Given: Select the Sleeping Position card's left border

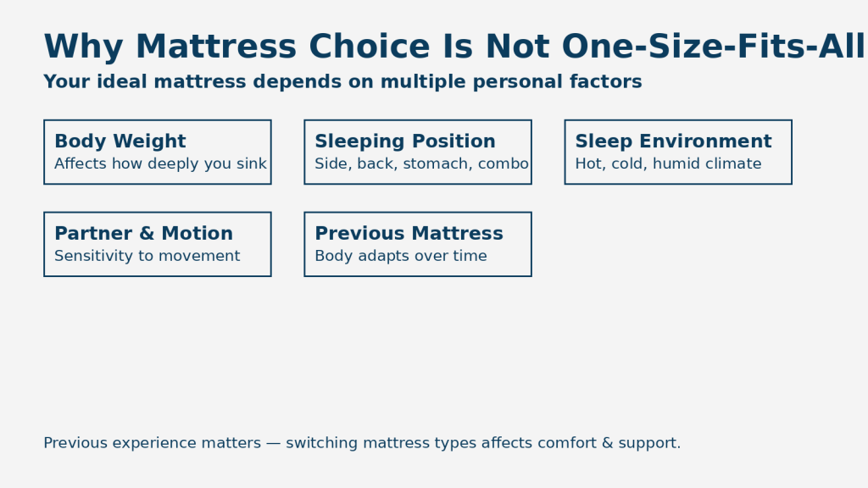Looking at the screenshot, I should pos(305,152).
